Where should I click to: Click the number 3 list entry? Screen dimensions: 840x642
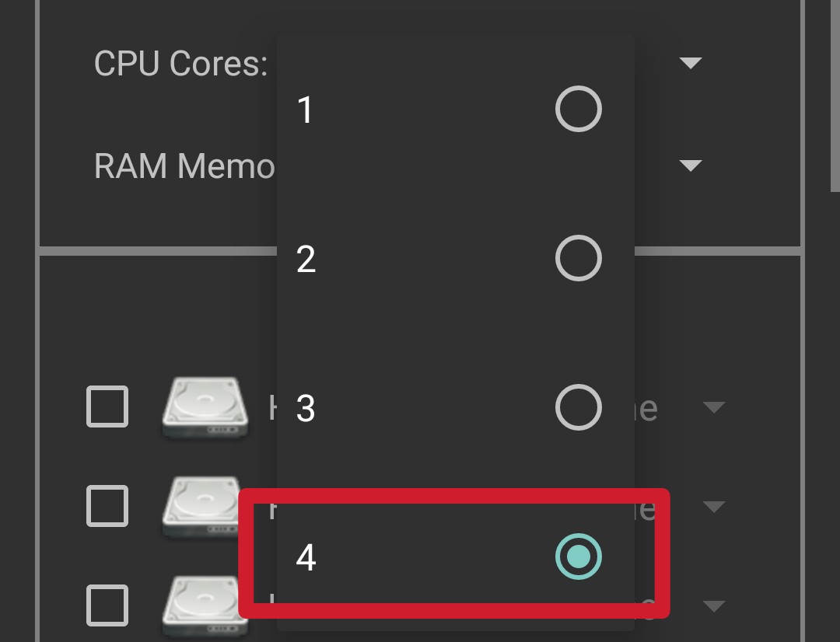tap(455, 407)
